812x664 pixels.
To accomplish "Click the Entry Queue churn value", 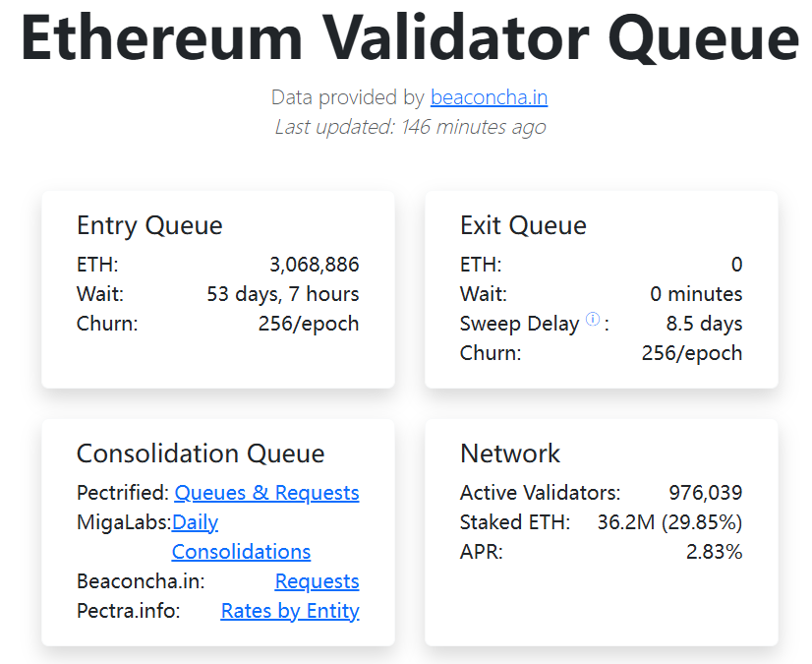I will [x=309, y=324].
